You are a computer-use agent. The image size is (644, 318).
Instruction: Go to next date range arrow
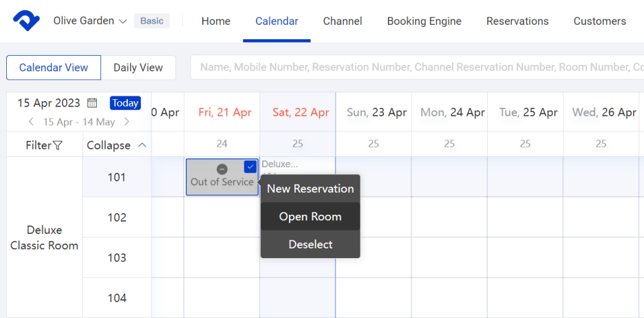127,122
